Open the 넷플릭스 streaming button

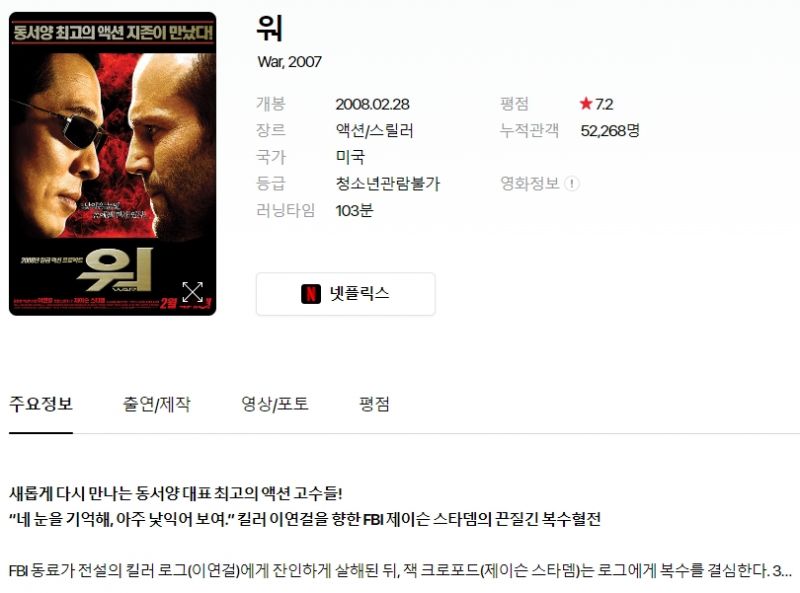pyautogui.click(x=345, y=294)
